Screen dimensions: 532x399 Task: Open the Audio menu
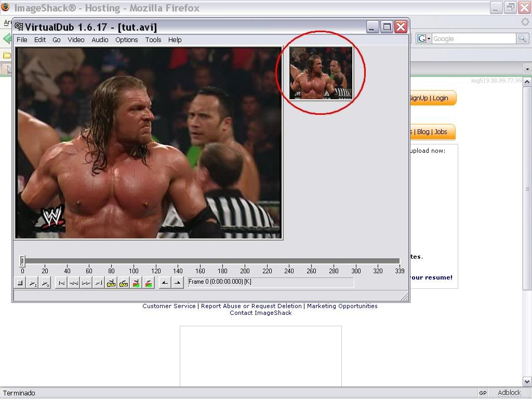pyautogui.click(x=100, y=39)
